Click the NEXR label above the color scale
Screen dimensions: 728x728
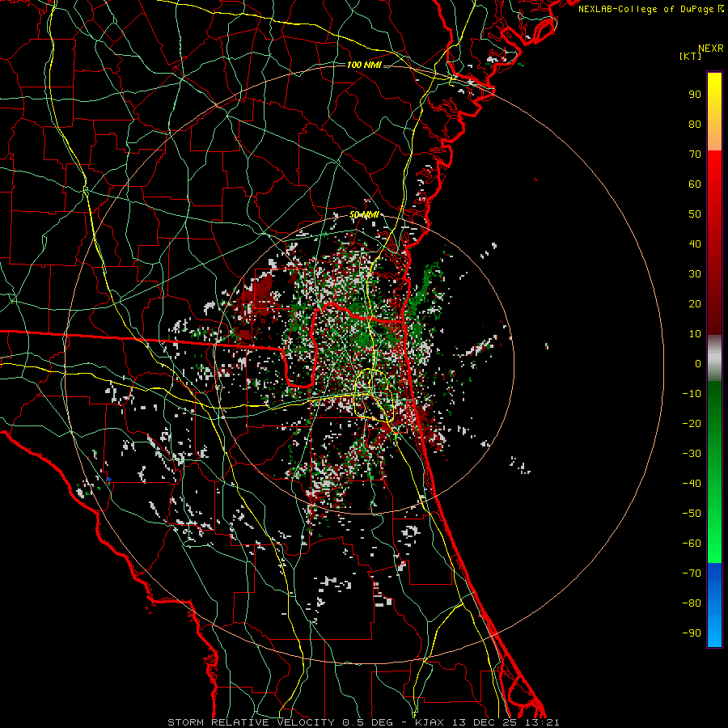pyautogui.click(x=710, y=48)
